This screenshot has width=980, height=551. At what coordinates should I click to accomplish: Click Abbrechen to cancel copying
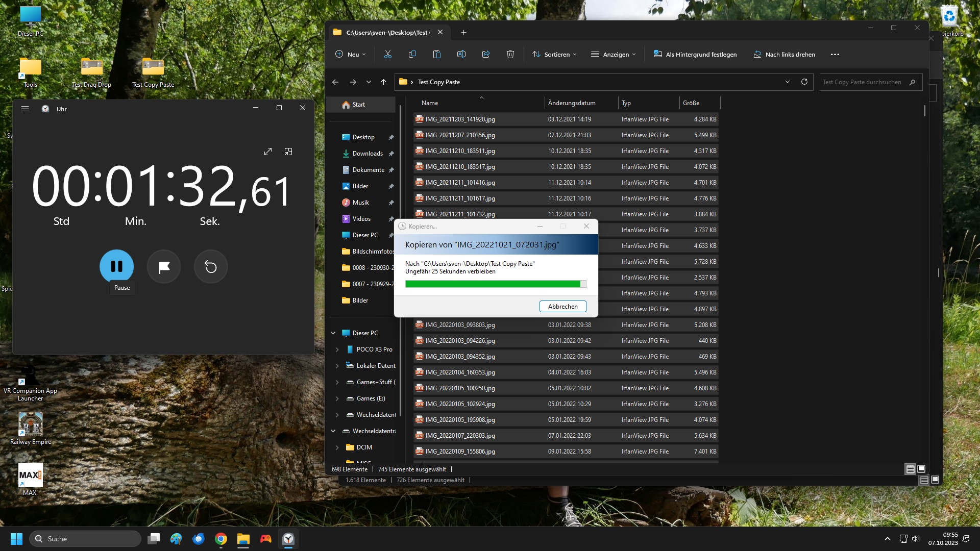562,306
